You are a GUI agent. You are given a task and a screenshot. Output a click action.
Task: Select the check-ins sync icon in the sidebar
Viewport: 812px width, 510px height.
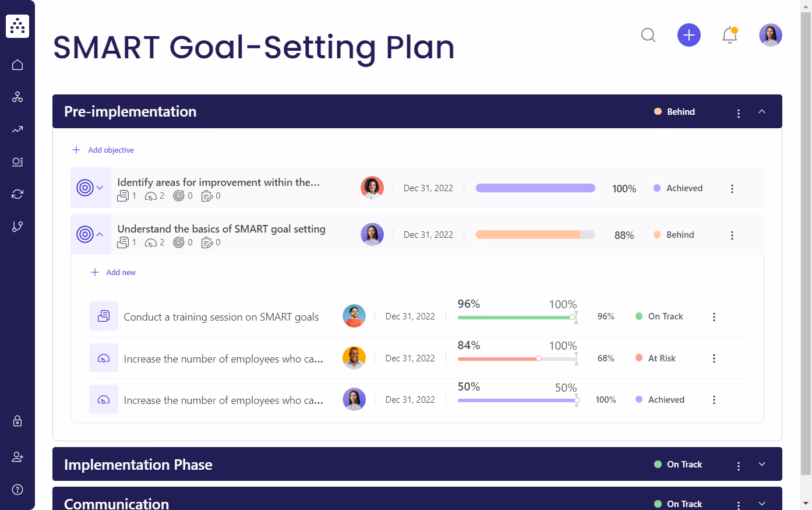pyautogui.click(x=17, y=194)
